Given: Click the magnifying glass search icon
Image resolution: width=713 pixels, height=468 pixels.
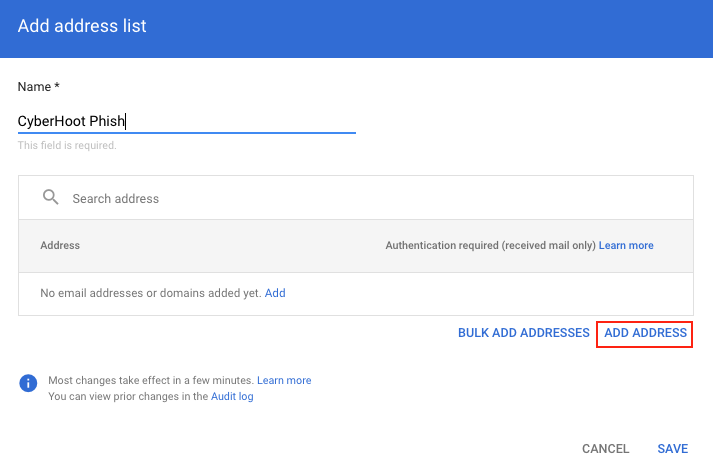Looking at the screenshot, I should [50, 197].
